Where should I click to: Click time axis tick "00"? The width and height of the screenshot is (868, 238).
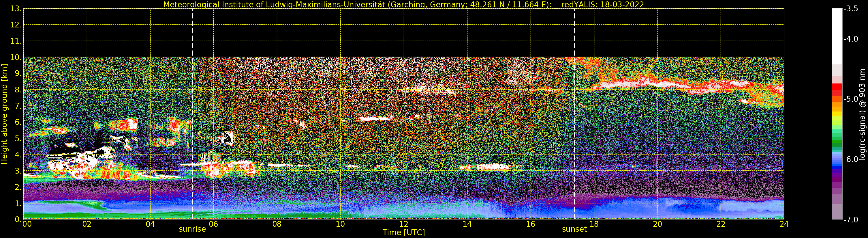[27, 224]
